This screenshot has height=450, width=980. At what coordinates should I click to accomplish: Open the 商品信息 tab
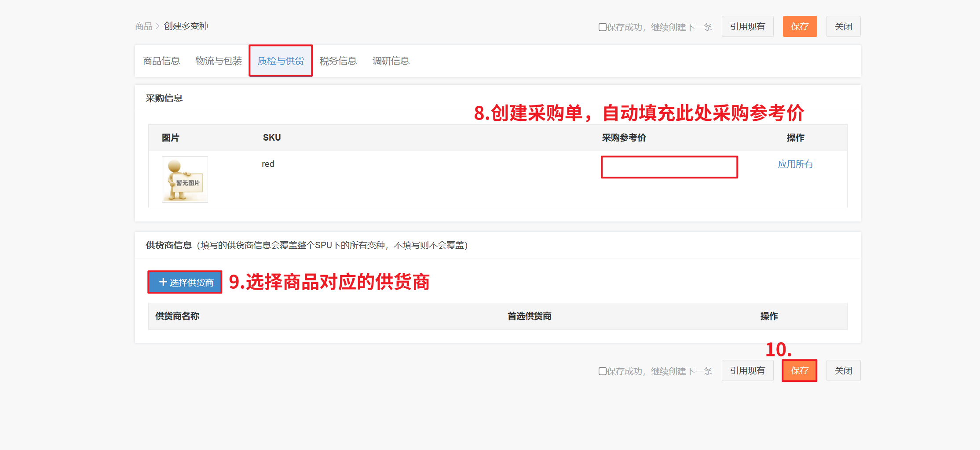161,61
